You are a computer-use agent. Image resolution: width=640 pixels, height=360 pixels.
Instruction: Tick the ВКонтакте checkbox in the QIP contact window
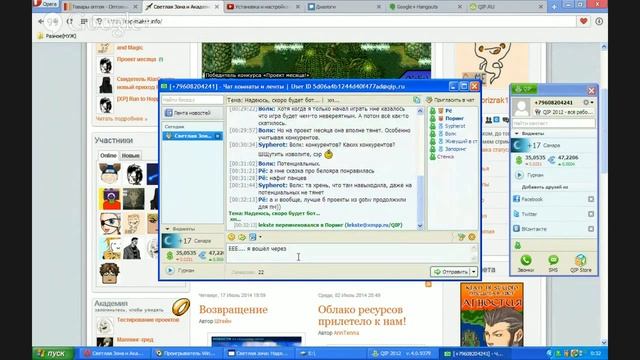pyautogui.click(x=591, y=229)
